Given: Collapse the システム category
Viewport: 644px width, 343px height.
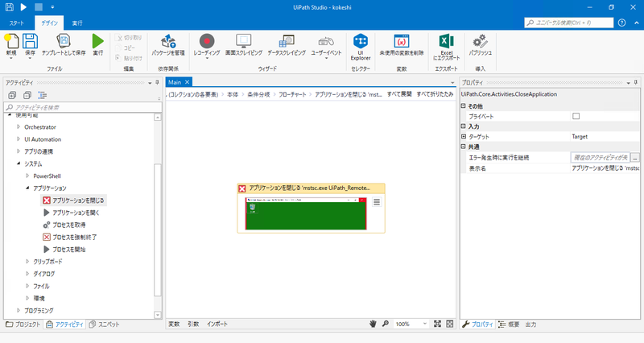Looking at the screenshot, I should click(19, 163).
